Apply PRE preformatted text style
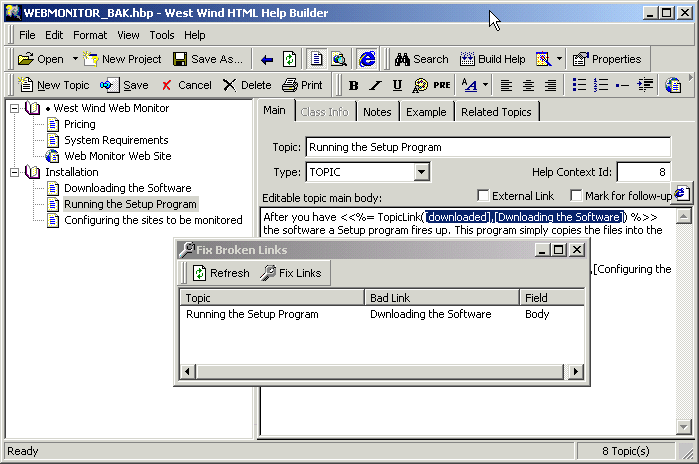699x464 pixels. [x=442, y=85]
